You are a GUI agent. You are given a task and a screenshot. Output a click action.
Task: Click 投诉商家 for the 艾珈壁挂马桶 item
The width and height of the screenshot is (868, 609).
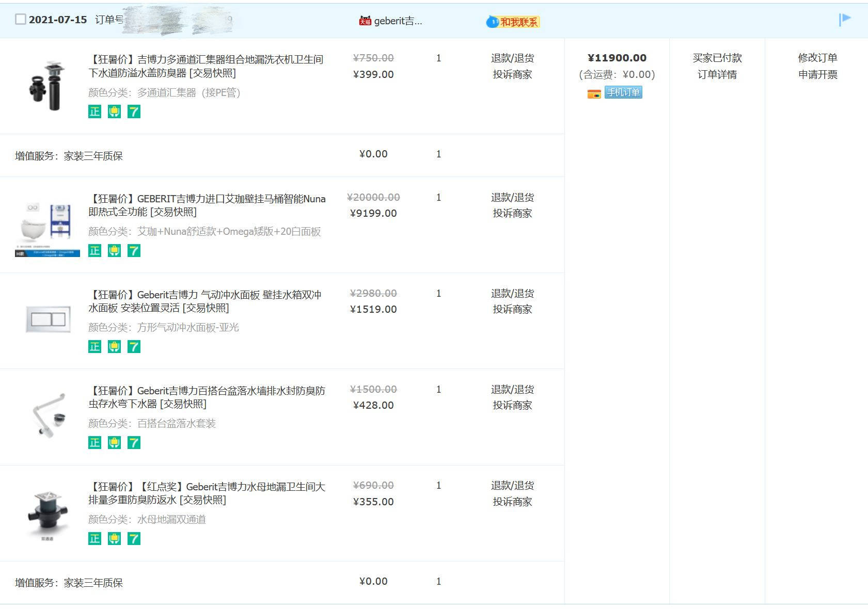[512, 213]
